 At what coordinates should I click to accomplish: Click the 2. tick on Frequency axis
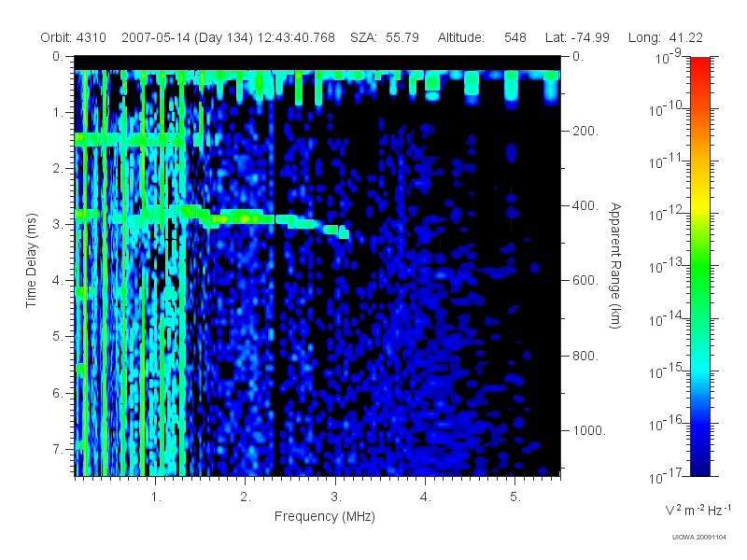246,497
